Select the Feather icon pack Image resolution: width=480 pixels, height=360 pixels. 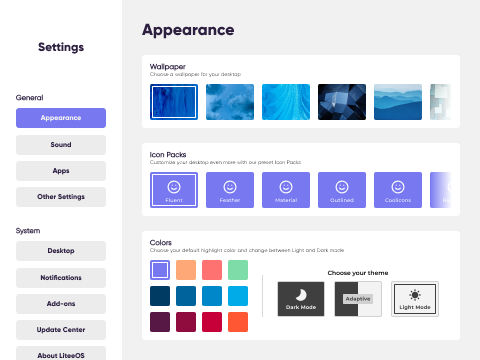[x=230, y=190]
